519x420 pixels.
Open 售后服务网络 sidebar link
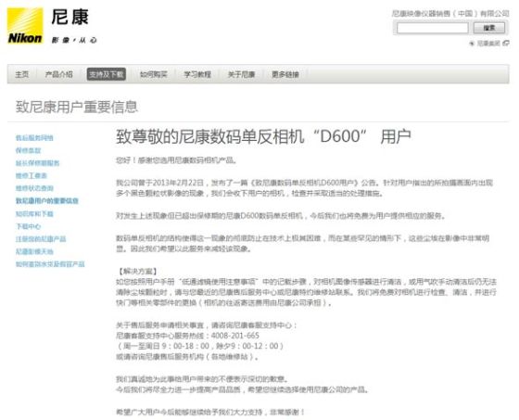coord(34,138)
